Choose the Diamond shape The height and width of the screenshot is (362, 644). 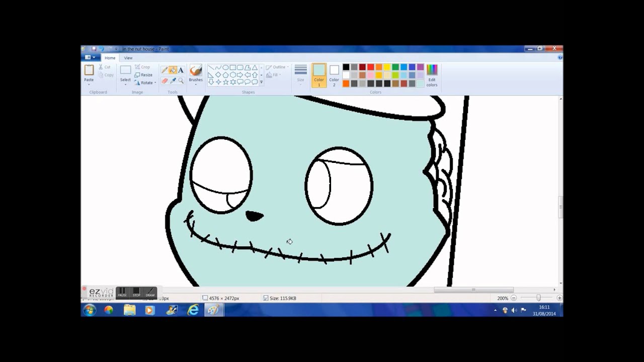[x=218, y=75]
